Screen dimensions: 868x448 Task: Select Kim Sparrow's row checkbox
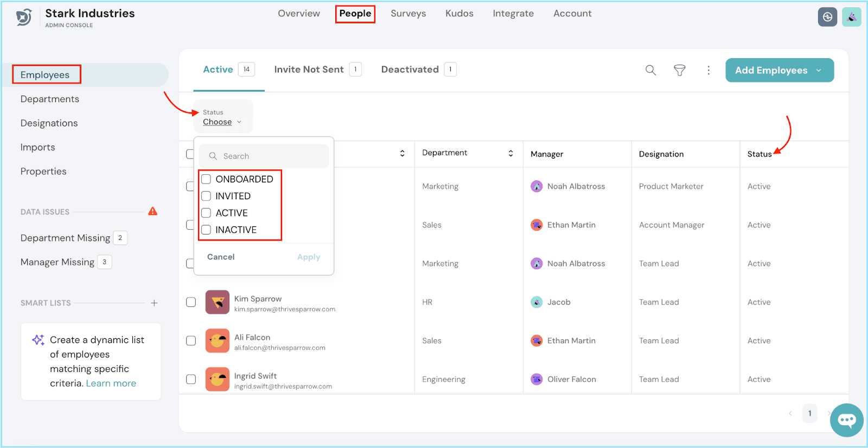click(191, 302)
